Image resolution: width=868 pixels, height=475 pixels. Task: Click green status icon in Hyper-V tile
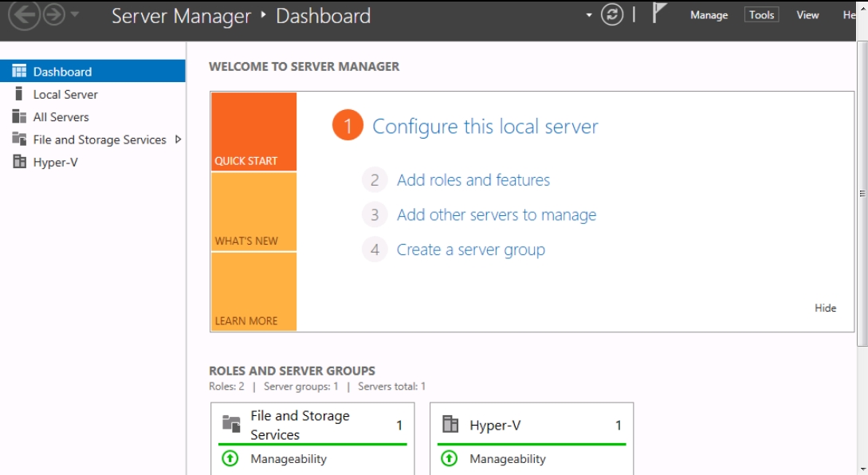point(450,458)
